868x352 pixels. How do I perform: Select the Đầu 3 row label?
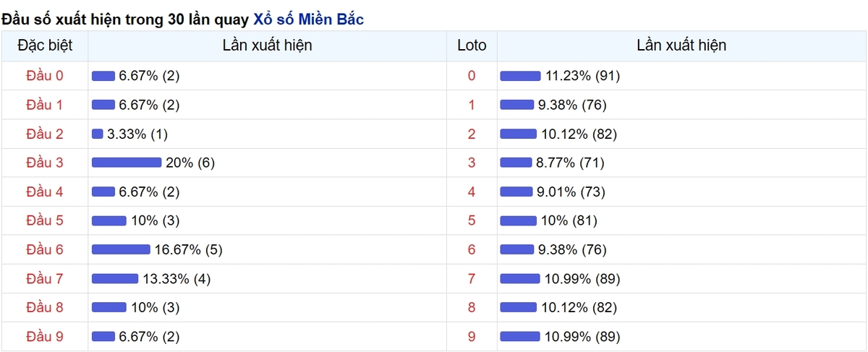click(x=45, y=163)
